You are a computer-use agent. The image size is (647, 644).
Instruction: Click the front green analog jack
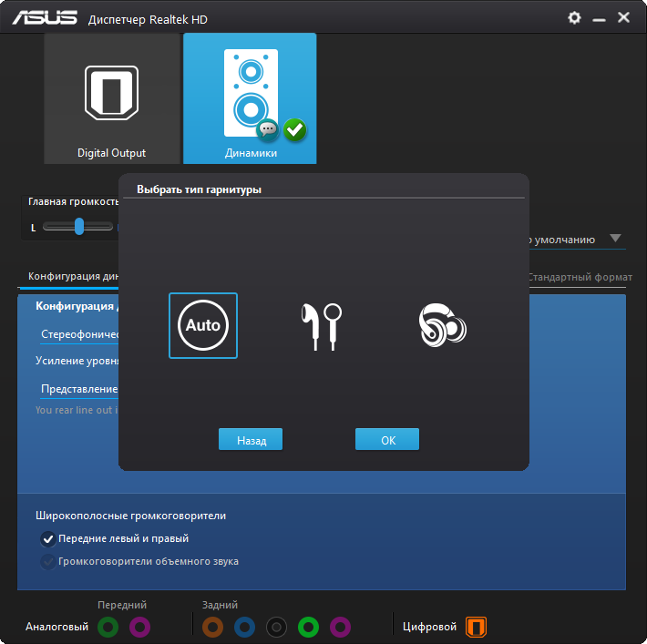coord(108,627)
